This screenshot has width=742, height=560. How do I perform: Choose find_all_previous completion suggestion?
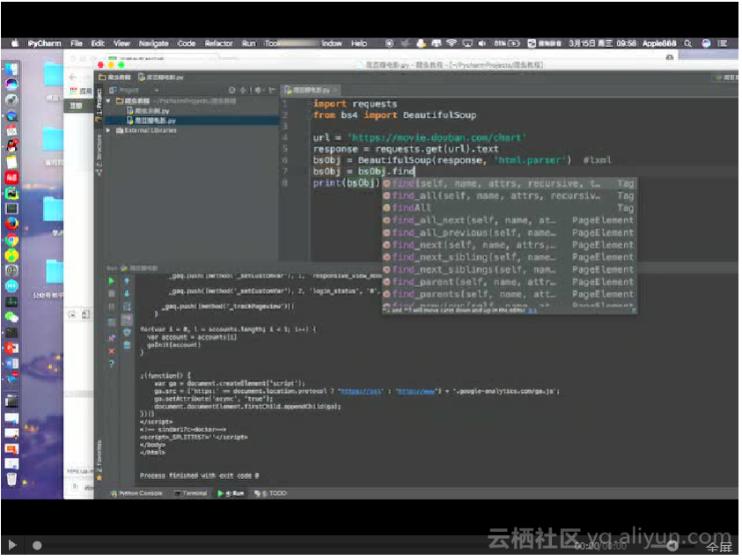pyautogui.click(x=510, y=233)
